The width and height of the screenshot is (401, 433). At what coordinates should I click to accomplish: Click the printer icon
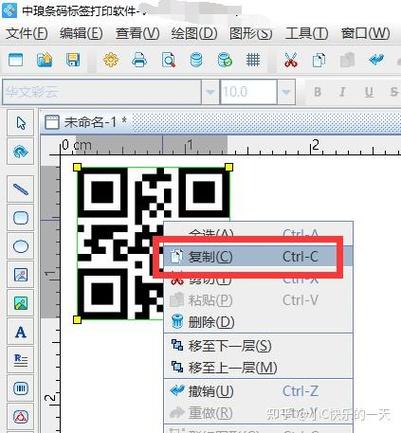click(139, 60)
